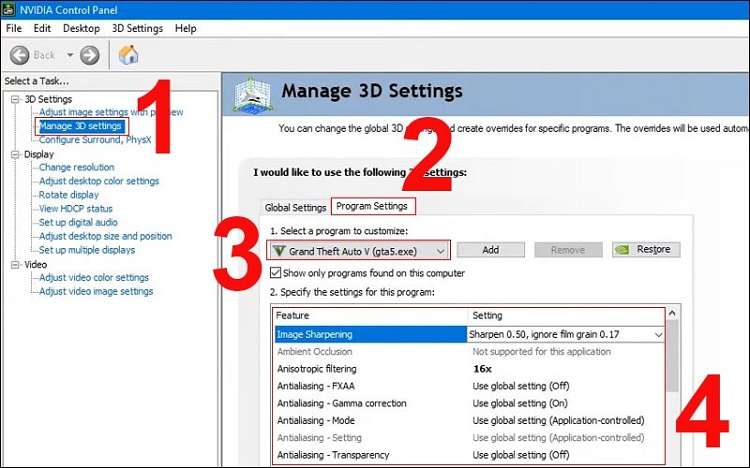Open Adjust video color settings

click(94, 278)
